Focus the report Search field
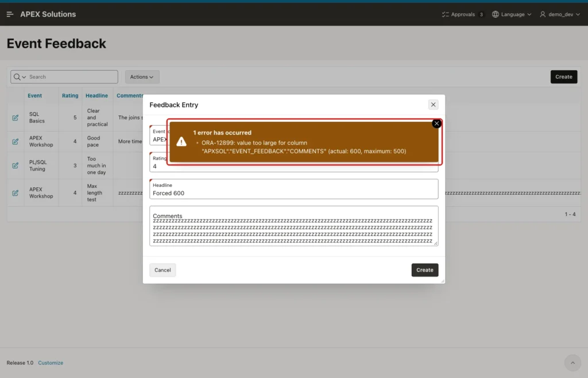588x378 pixels. coord(73,77)
